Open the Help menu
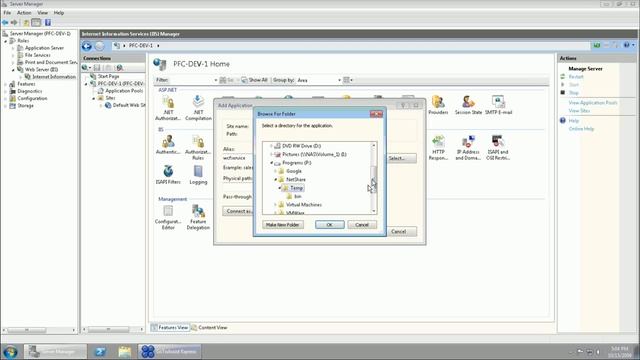This screenshot has height=360, width=640. (x=59, y=13)
